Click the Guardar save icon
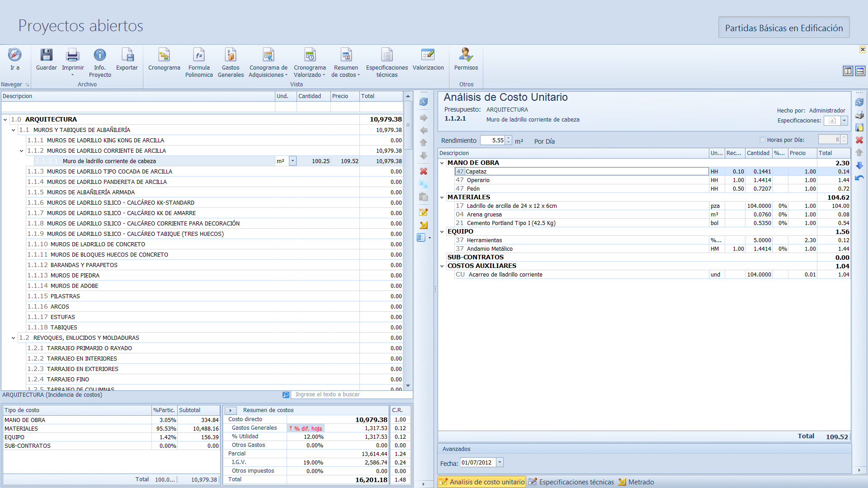Viewport: 868px width, 488px height. (x=46, y=56)
